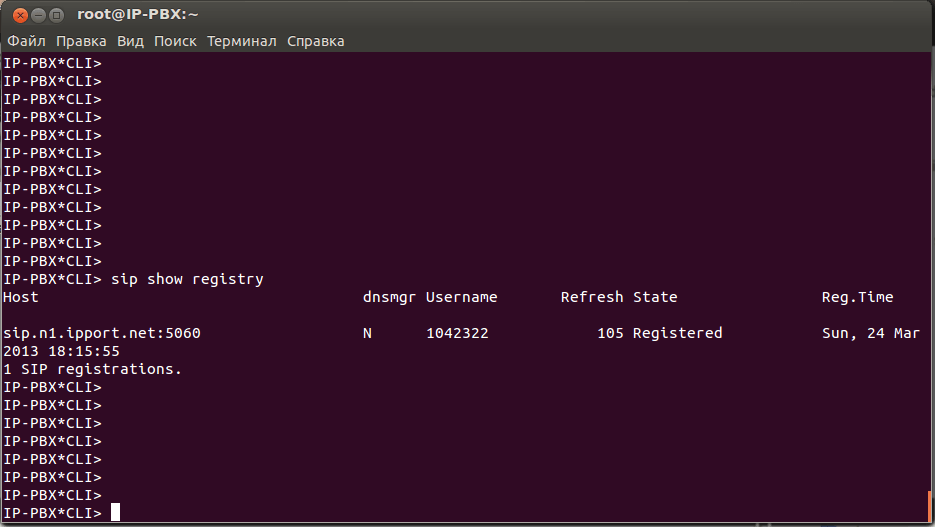The image size is (935, 527).
Task: Open the Поиск menu
Action: [175, 41]
